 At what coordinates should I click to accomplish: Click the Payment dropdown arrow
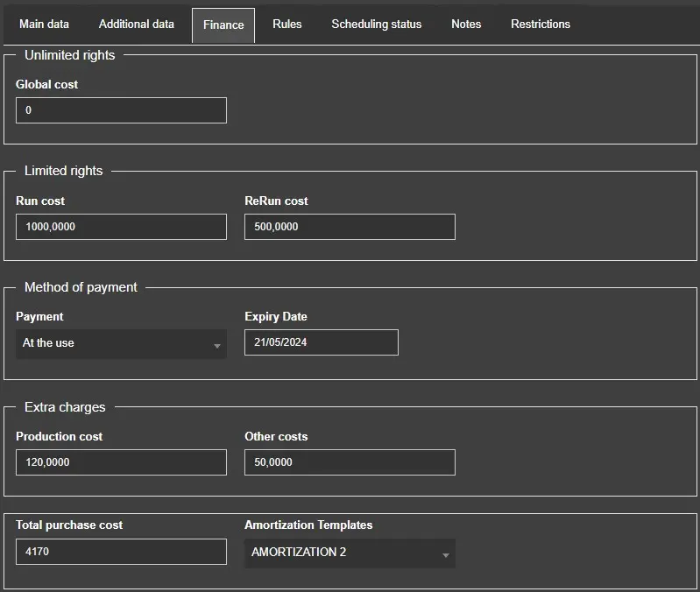(x=216, y=345)
